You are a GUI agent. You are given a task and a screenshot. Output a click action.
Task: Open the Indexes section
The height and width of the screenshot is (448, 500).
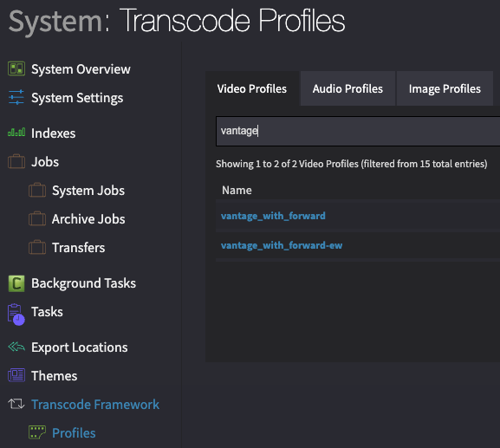[53, 133]
